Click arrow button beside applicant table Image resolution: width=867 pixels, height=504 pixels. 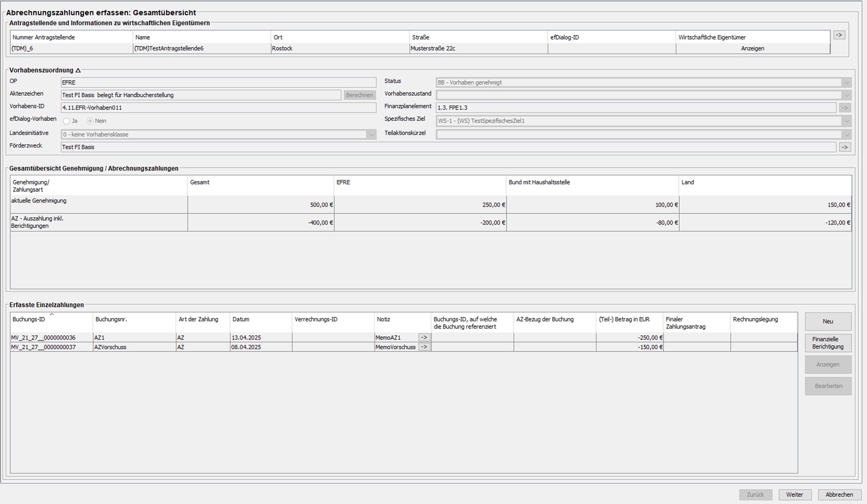pos(839,35)
